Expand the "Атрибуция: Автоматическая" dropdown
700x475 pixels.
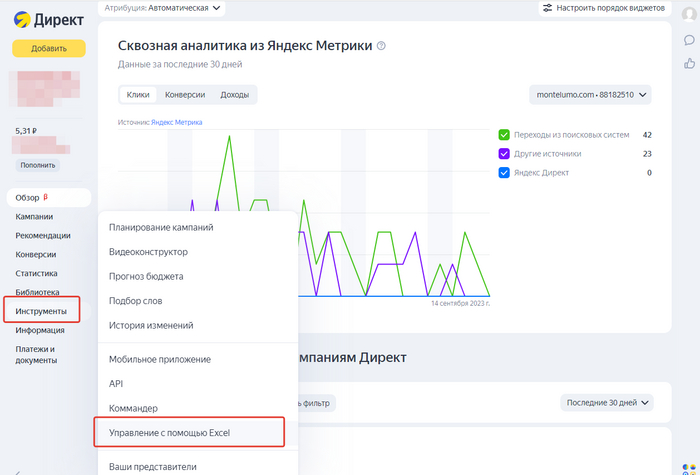pos(163,8)
